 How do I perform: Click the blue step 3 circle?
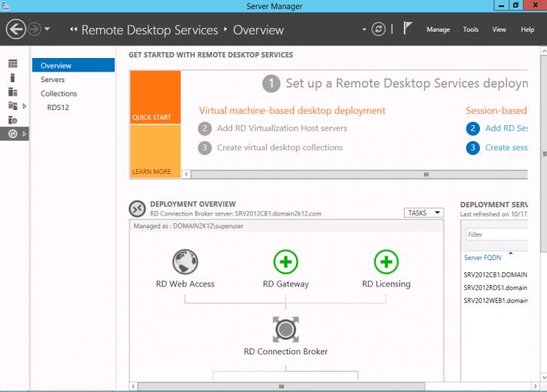point(472,148)
